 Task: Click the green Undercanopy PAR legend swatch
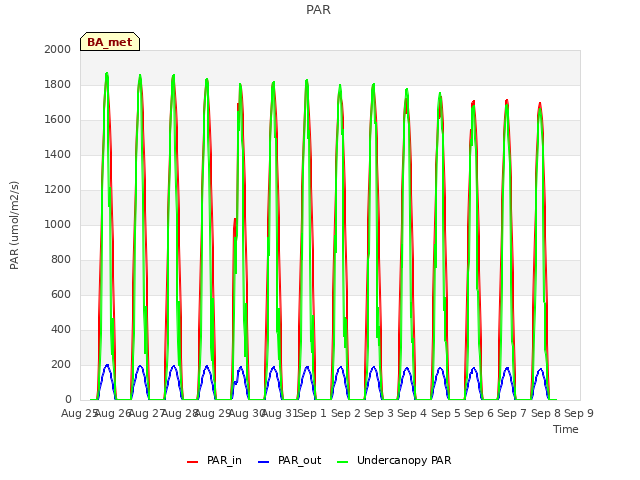[343, 462]
